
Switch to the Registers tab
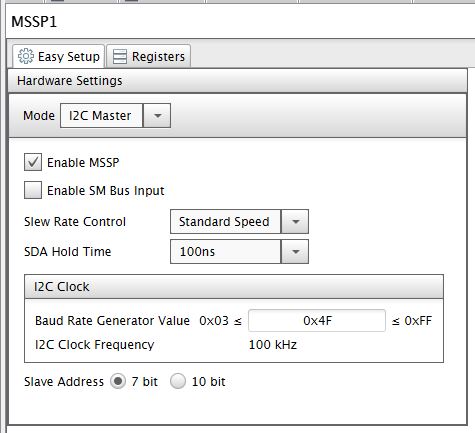click(149, 56)
